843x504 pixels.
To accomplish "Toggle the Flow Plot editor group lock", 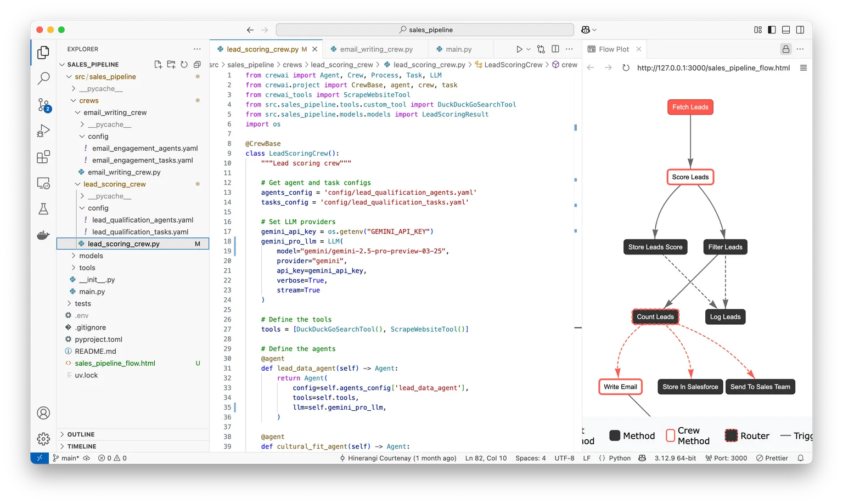I will (786, 49).
